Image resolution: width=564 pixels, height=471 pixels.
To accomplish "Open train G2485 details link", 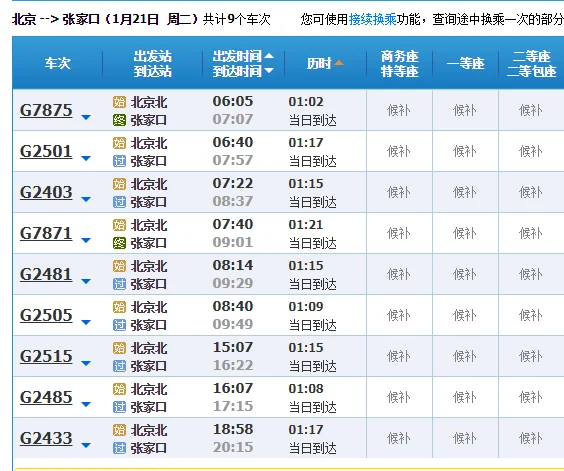I will pos(46,397).
